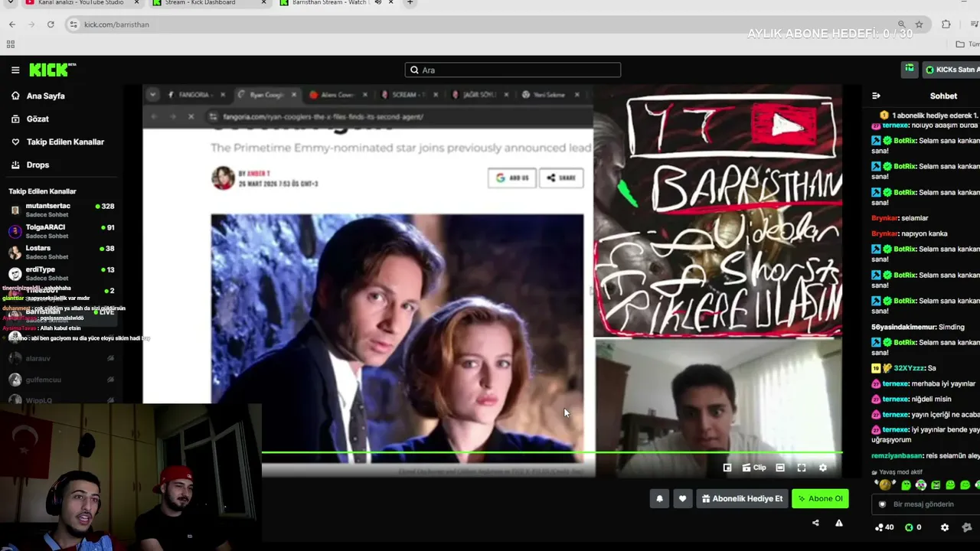980x551 pixels.
Task: Switch the player to theater mode
Action: pos(780,468)
